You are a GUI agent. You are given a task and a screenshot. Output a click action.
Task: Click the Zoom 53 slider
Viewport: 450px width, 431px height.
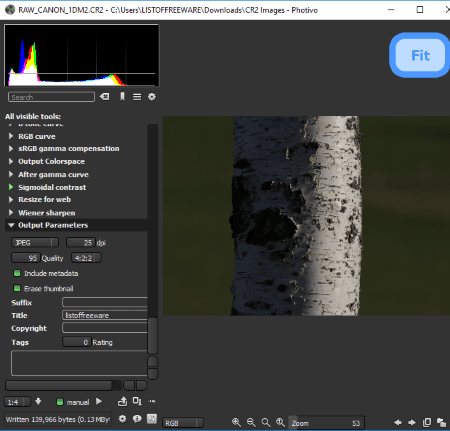(x=326, y=423)
